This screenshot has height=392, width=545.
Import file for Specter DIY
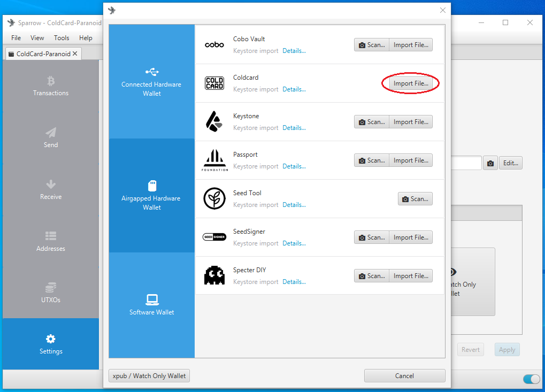pyautogui.click(x=411, y=276)
